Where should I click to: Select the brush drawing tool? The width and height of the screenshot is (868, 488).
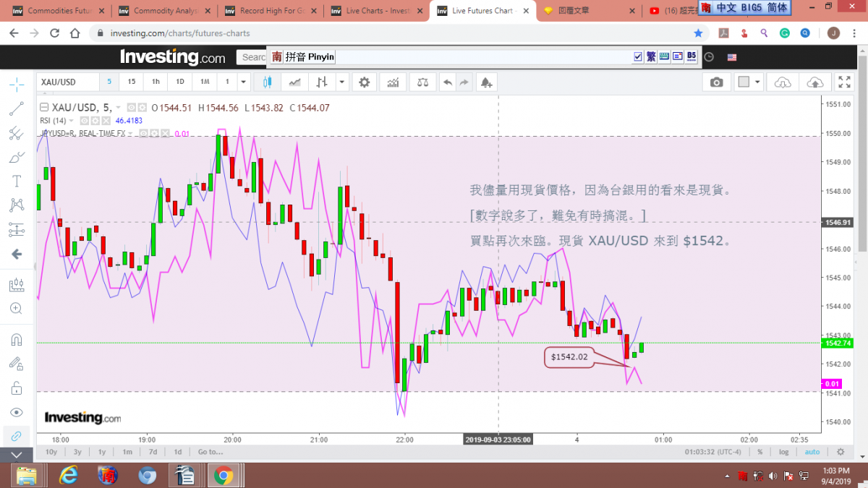click(x=16, y=157)
